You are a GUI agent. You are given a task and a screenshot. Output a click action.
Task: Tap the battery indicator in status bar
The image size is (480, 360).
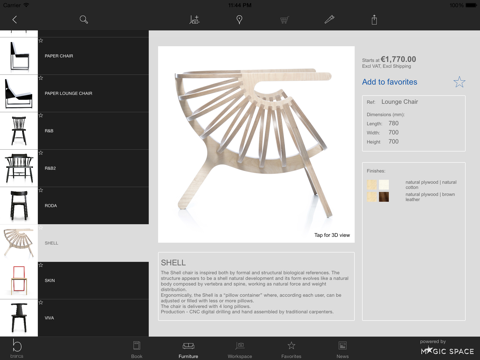tap(471, 5)
